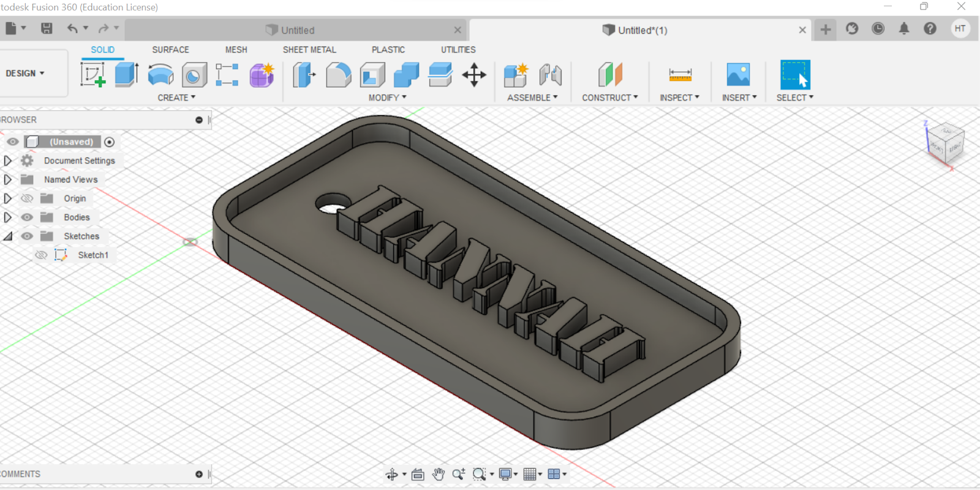Expand the Origin folder

7,198
